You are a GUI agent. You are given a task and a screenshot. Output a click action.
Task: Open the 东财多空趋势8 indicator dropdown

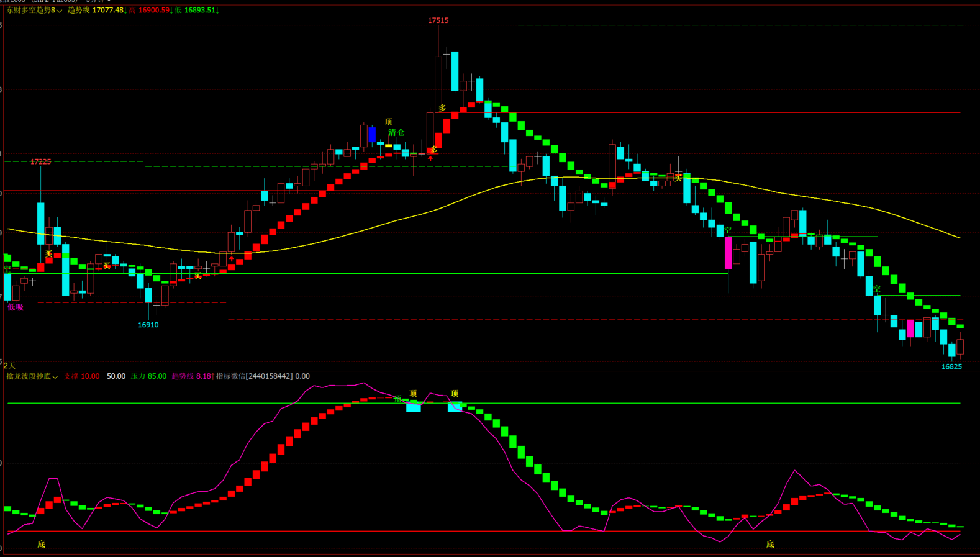pyautogui.click(x=34, y=11)
